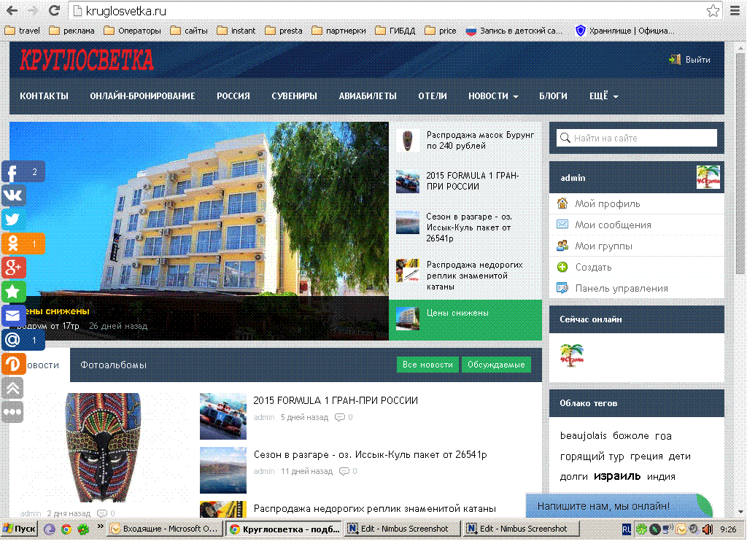Click the online user avatar under Сейчас онлайн
The image size is (747, 560).
(572, 355)
